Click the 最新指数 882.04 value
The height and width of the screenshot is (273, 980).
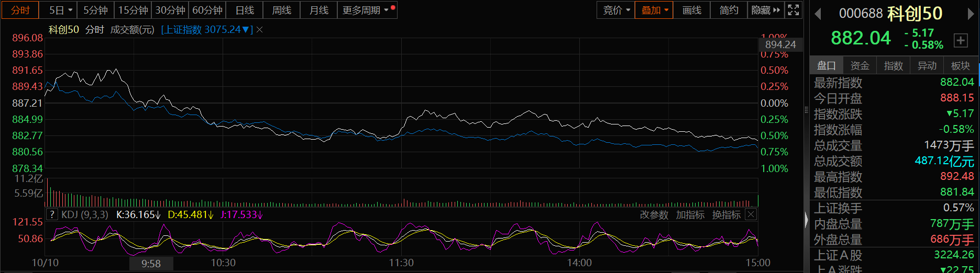pos(956,82)
